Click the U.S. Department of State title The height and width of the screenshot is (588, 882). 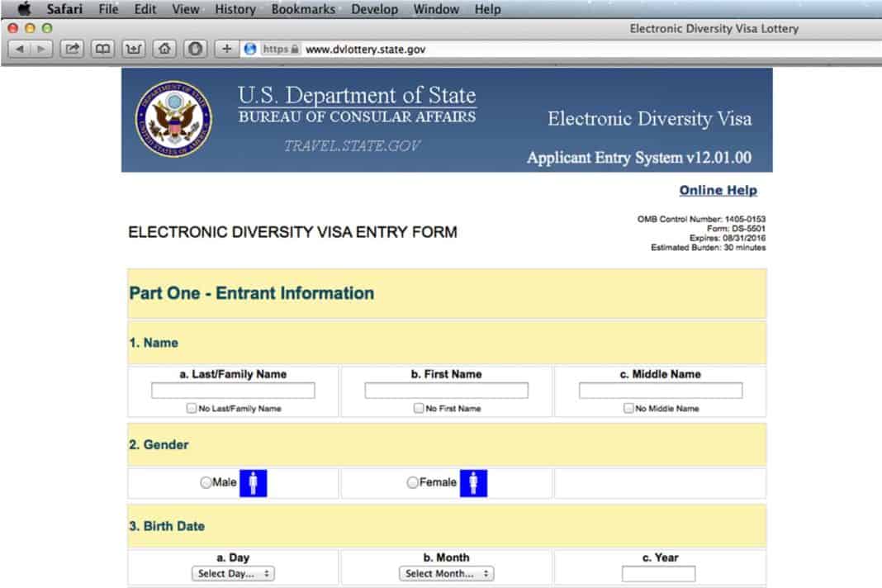click(x=357, y=95)
